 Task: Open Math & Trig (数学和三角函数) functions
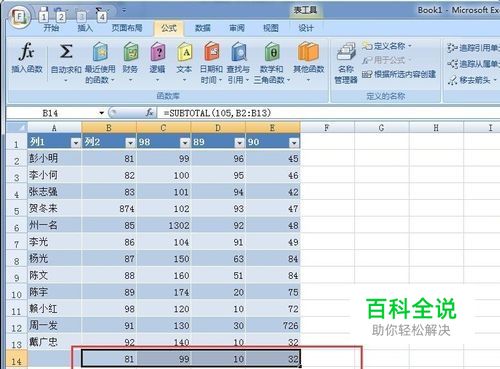pyautogui.click(x=272, y=62)
